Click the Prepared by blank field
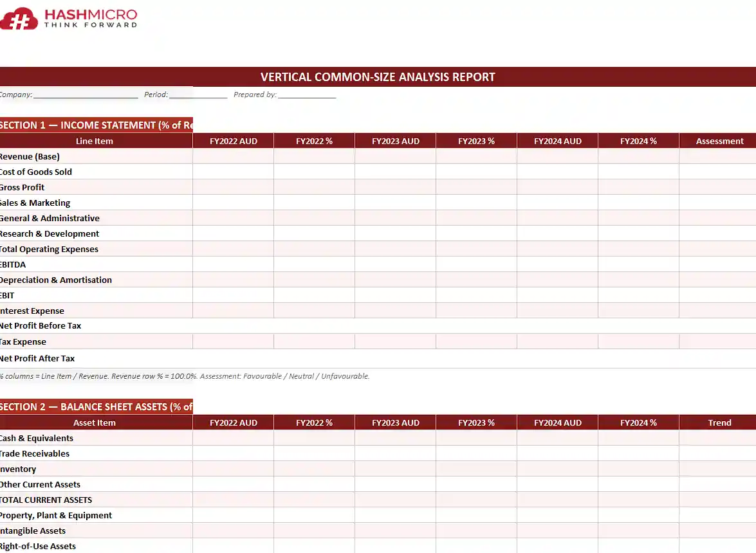The width and height of the screenshot is (756, 553). tap(307, 95)
